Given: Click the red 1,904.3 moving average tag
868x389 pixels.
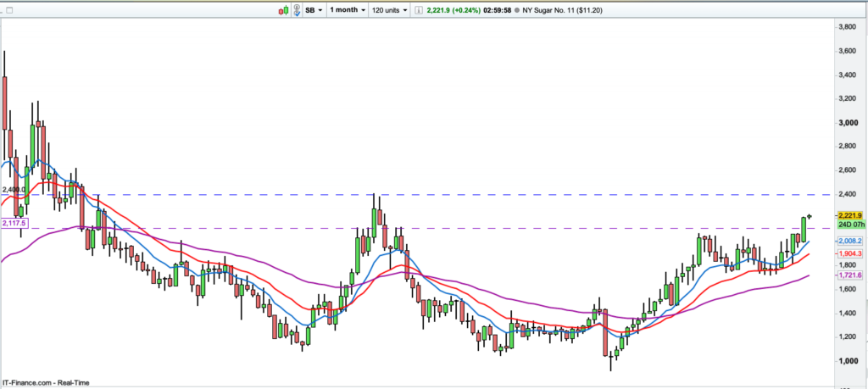Looking at the screenshot, I should pos(849,253).
